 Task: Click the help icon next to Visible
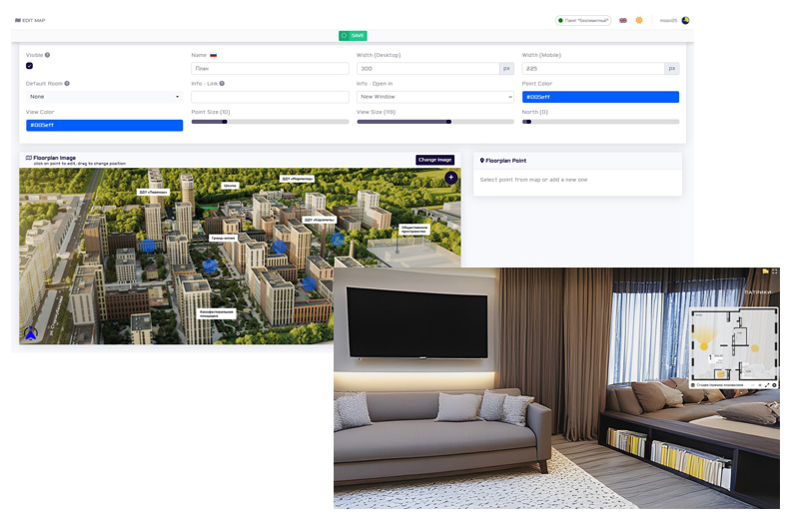tap(47, 55)
